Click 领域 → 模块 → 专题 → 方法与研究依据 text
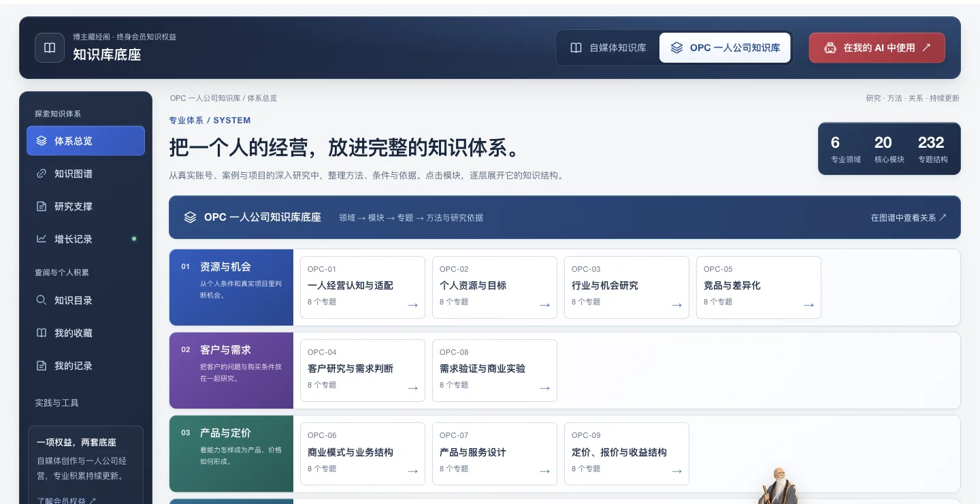Image resolution: width=980 pixels, height=504 pixels. tap(411, 217)
